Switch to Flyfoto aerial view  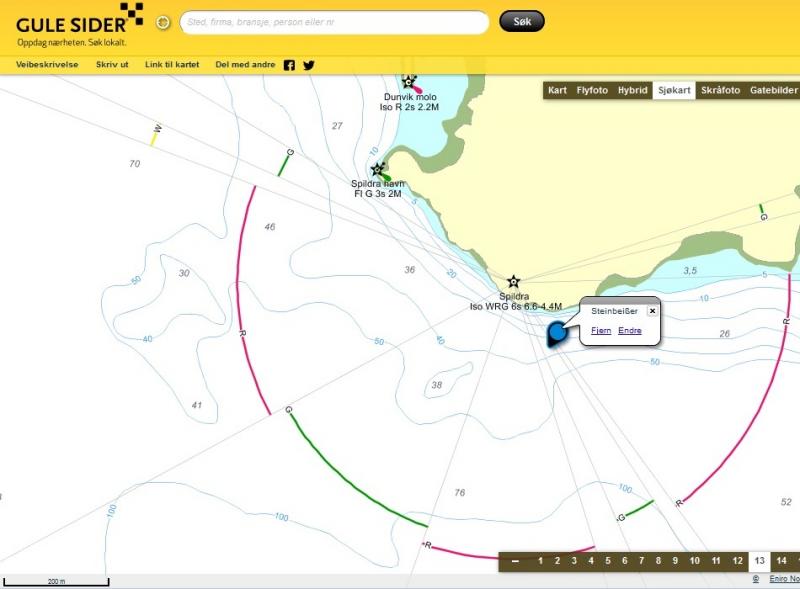tap(592, 90)
